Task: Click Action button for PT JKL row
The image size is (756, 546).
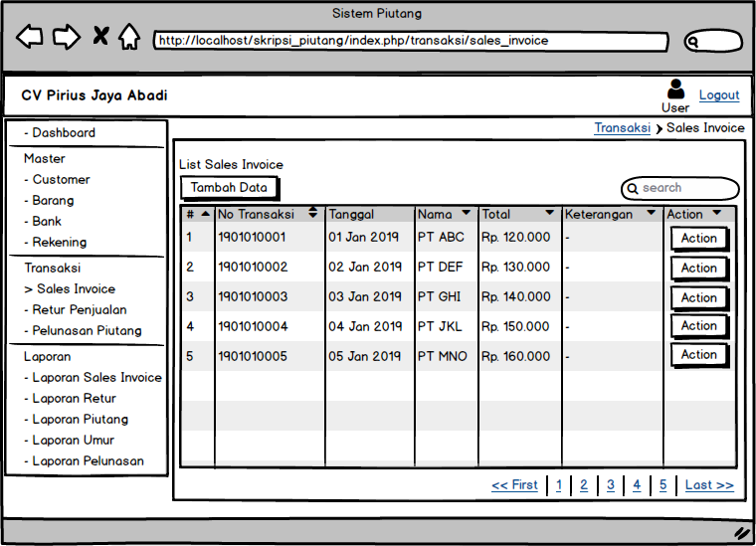Action: pos(699,326)
